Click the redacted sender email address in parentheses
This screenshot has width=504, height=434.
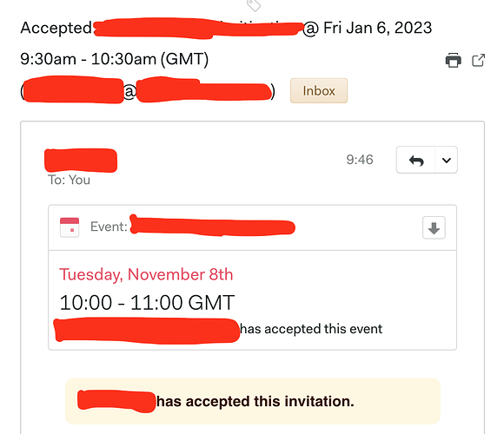click(148, 90)
